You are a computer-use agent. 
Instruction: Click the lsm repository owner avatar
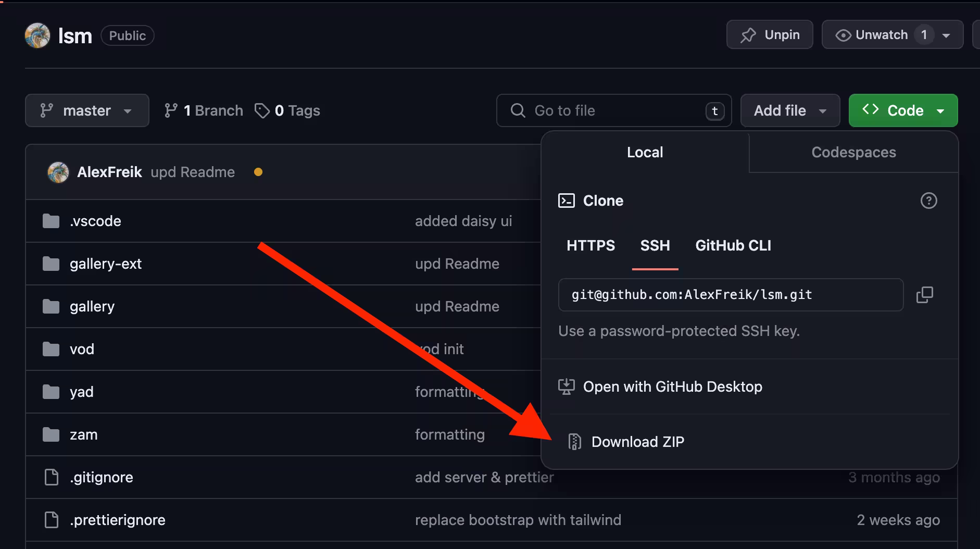pos(37,35)
